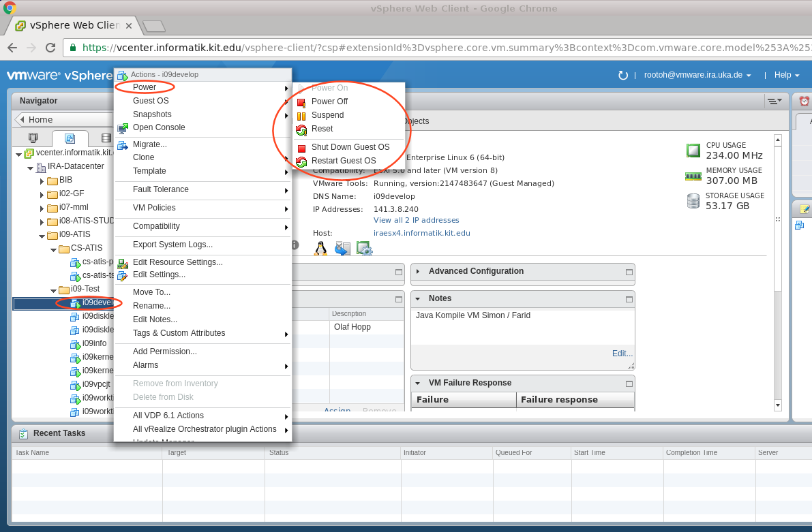Click the Chrome address bar URL
The width and height of the screenshot is (812, 532).
coord(445,48)
